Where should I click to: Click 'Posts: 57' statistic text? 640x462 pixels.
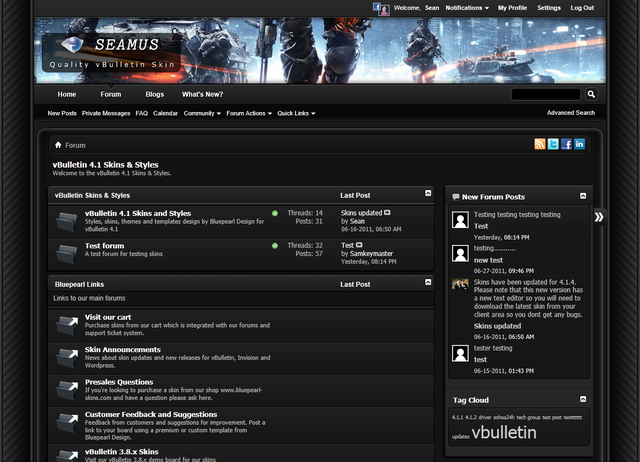(309, 253)
